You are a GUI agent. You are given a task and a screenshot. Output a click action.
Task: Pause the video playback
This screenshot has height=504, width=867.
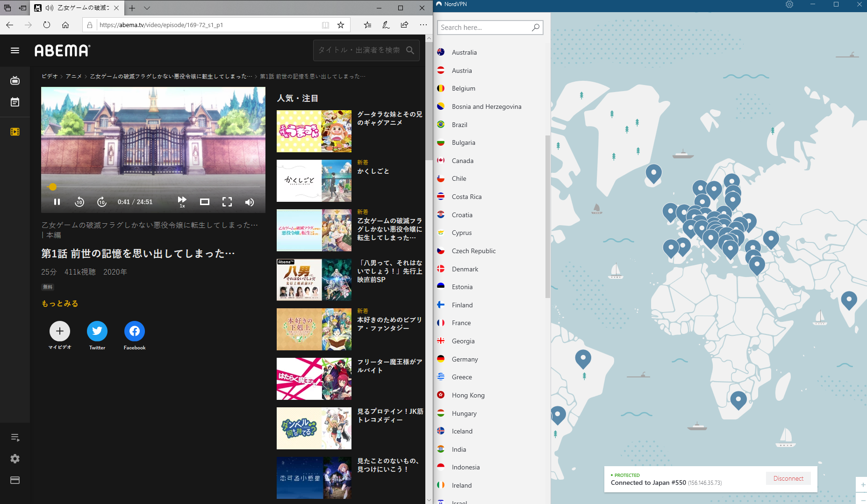pos(57,202)
